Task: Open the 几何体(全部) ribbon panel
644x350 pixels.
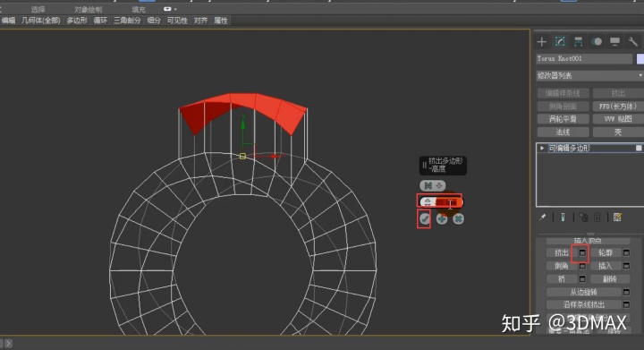Action: pyautogui.click(x=40, y=20)
